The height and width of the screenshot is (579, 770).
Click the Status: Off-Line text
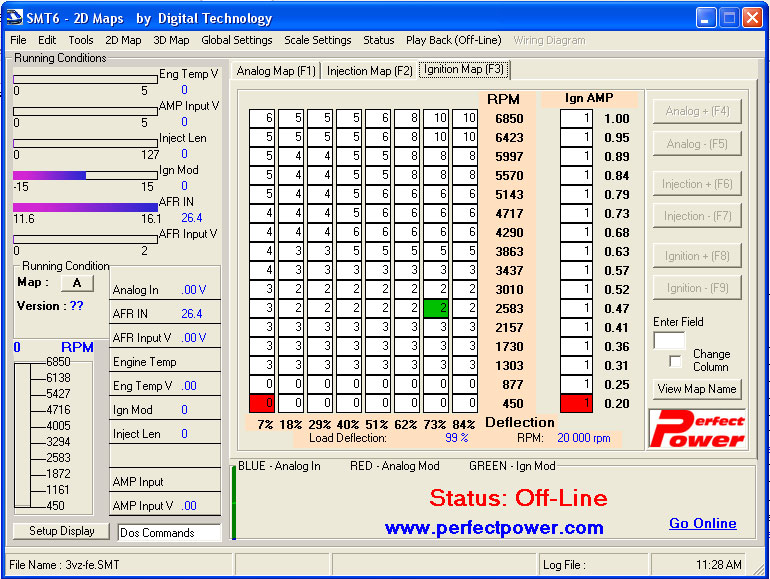coord(519,498)
